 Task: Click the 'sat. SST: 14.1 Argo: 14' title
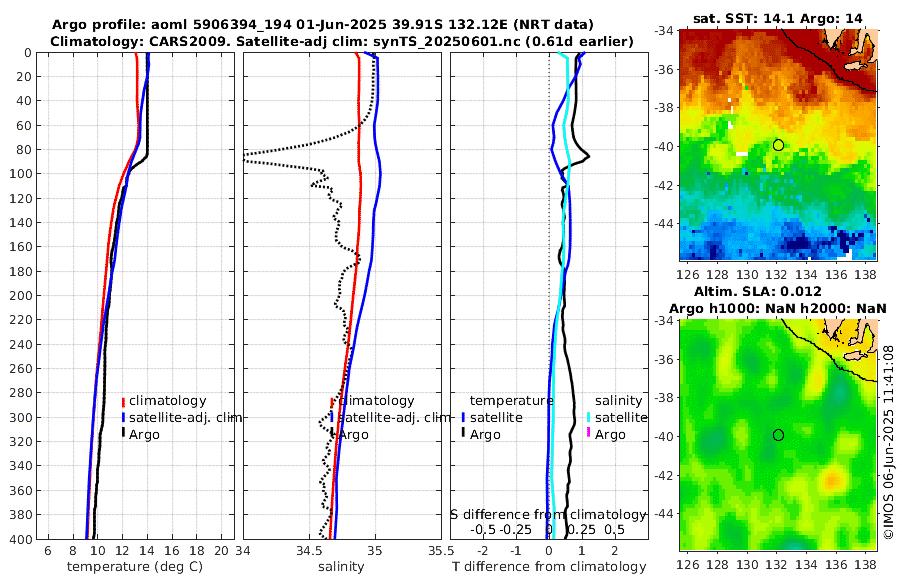pos(778,18)
